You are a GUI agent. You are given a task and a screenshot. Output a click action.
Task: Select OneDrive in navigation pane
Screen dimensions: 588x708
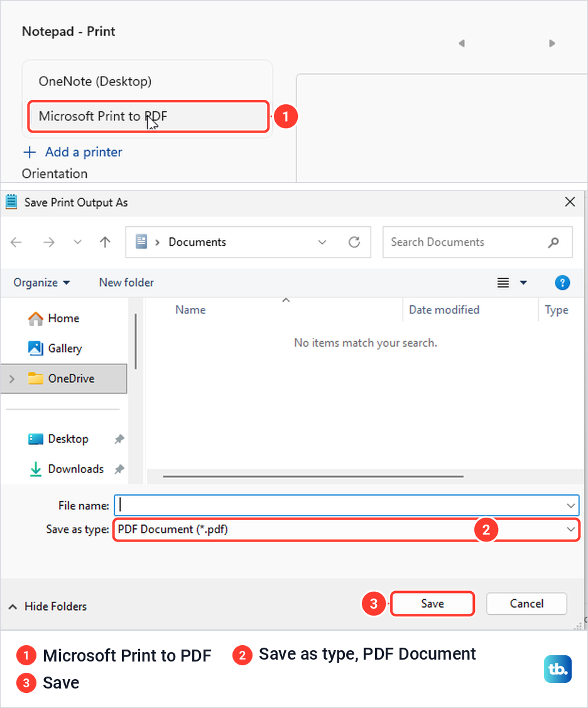pyautogui.click(x=63, y=378)
